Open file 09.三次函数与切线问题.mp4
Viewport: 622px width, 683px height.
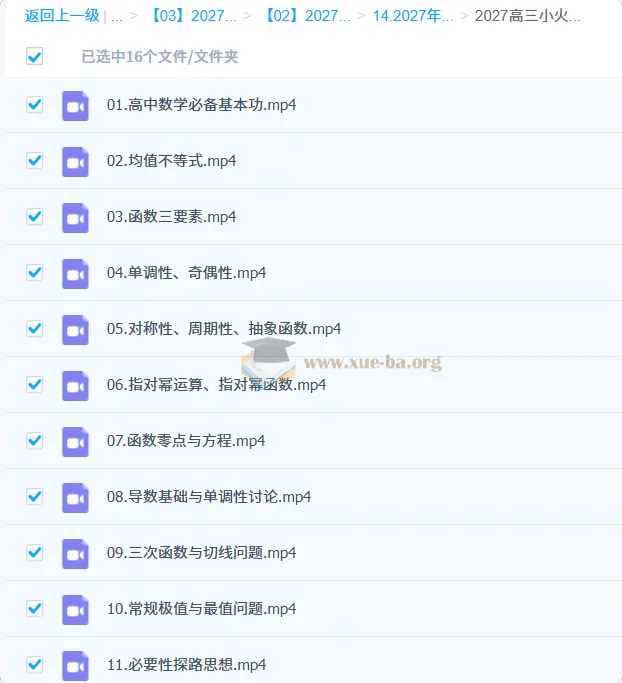click(202, 553)
